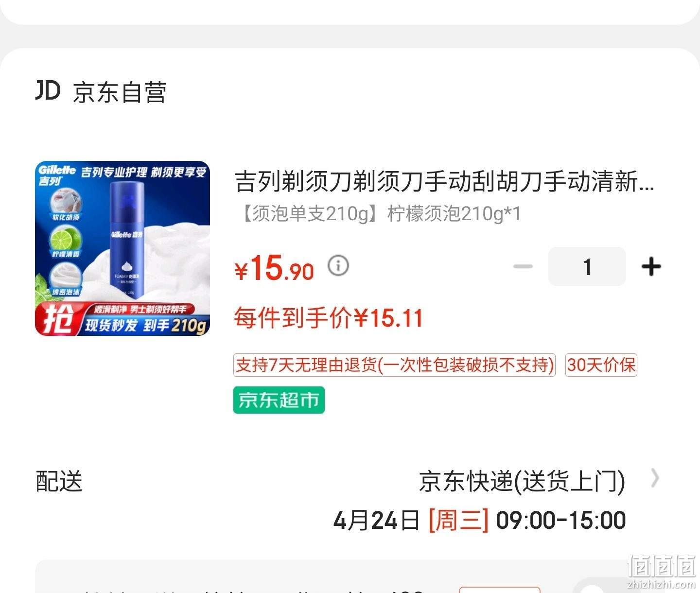Tap the ¥15.90 price
700x593 pixels.
pos(274,267)
